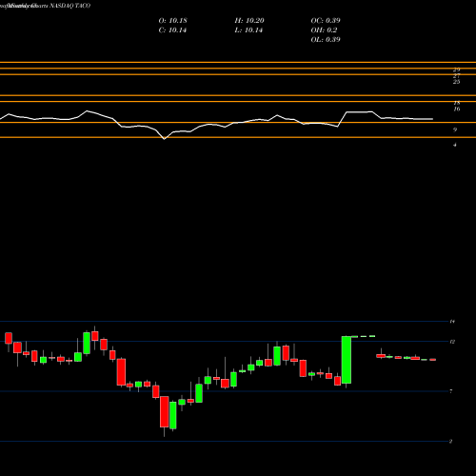Click the low value 'L: 10.14'
The width and height of the screenshot is (476, 476).
pos(248,30)
